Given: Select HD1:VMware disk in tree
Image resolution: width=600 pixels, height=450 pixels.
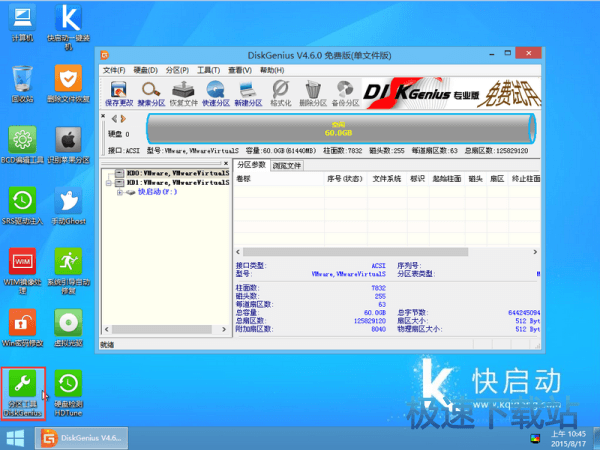Looking at the screenshot, I should pos(178,183).
